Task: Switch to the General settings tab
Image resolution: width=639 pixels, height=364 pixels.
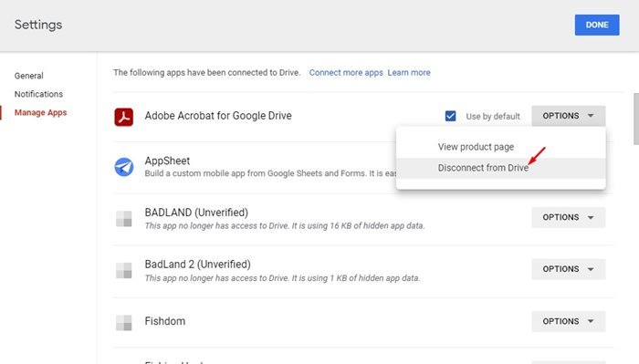Action: [29, 76]
